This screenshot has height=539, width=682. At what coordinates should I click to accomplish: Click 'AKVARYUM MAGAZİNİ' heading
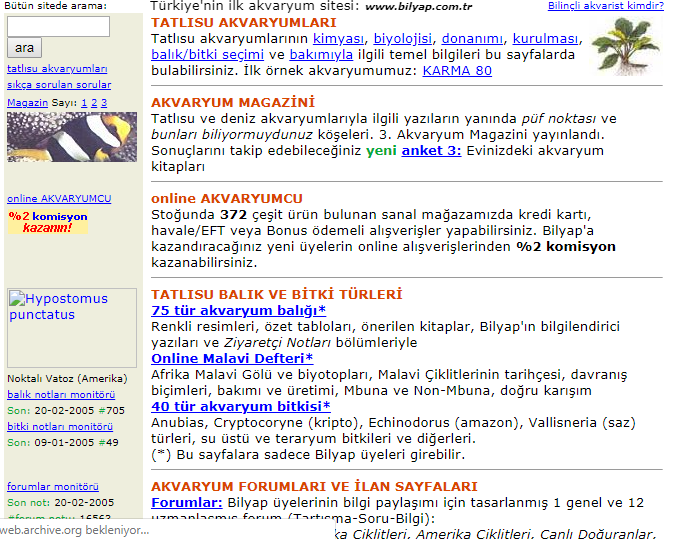click(x=233, y=103)
